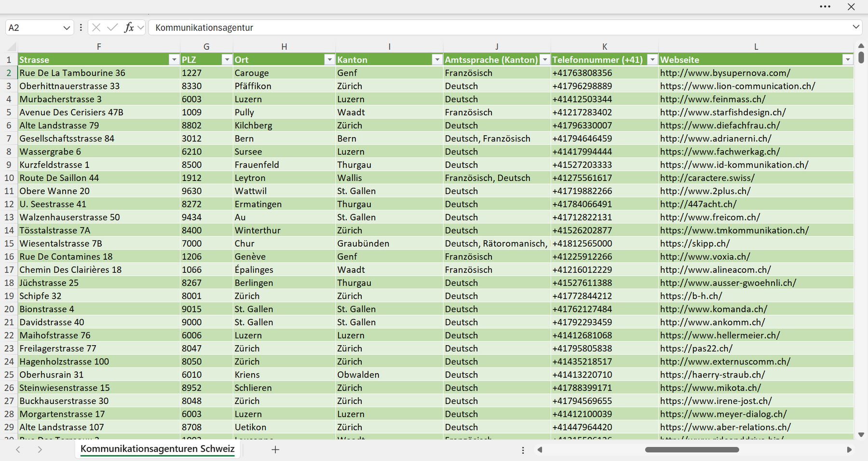Select all cells corner button

point(11,47)
